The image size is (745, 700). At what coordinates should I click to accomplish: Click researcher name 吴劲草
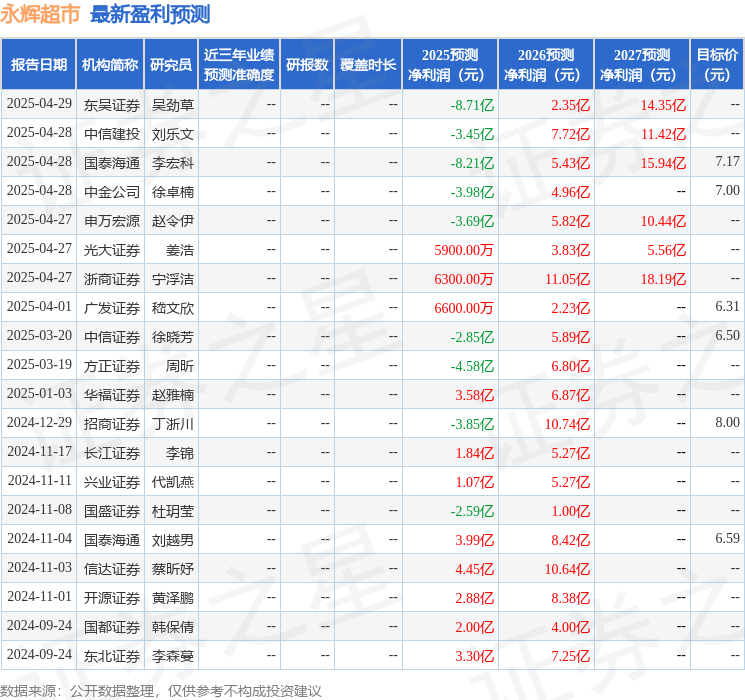point(172,105)
